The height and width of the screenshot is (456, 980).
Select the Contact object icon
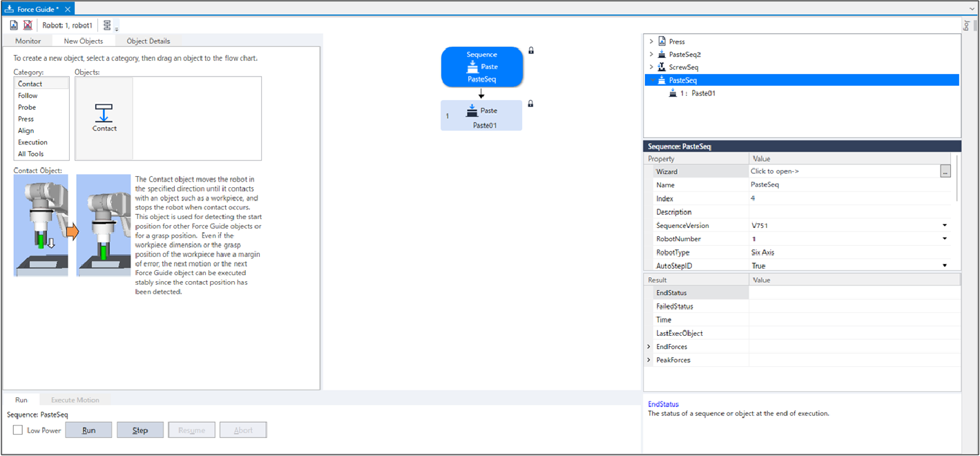(x=104, y=117)
